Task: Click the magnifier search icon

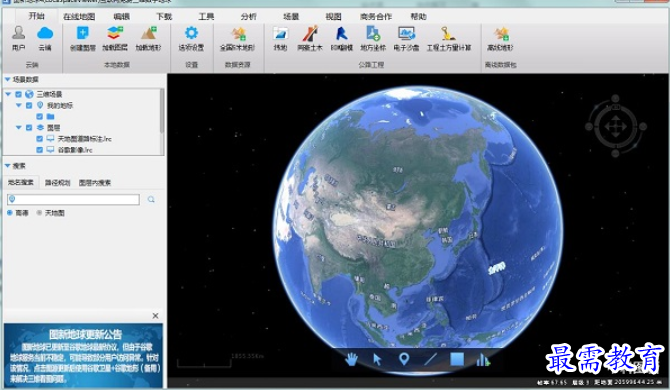Action: tap(151, 199)
